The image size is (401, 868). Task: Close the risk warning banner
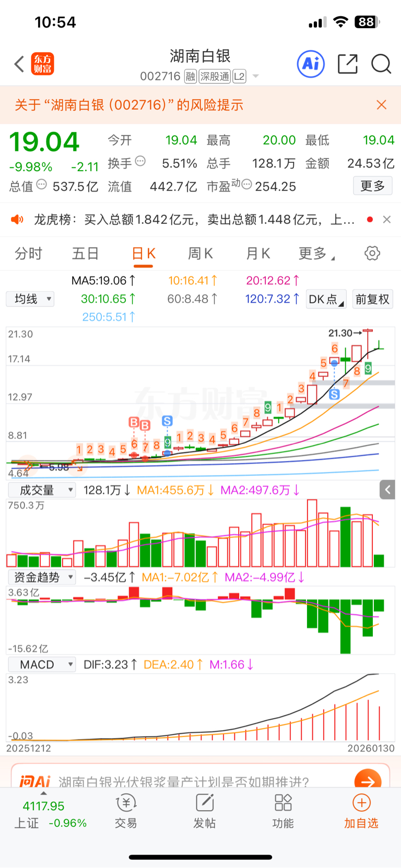pyautogui.click(x=382, y=105)
